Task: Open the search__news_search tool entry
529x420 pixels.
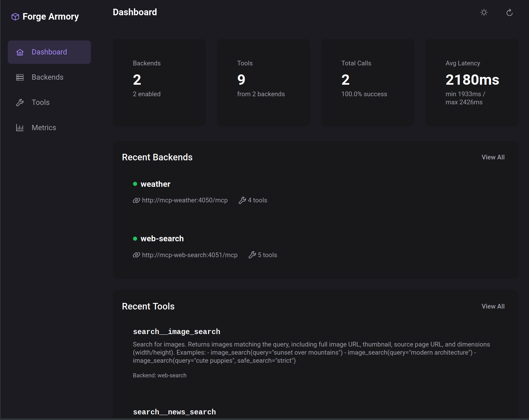Action: tap(174, 412)
